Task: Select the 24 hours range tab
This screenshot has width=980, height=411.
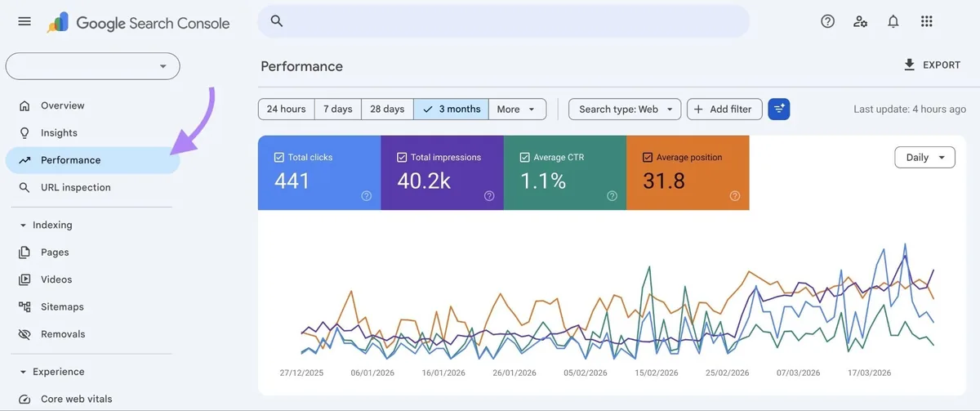Action: click(287, 109)
